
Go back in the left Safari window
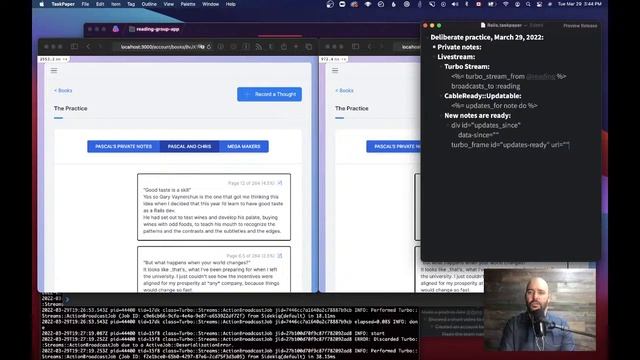pyautogui.click(x=88, y=47)
